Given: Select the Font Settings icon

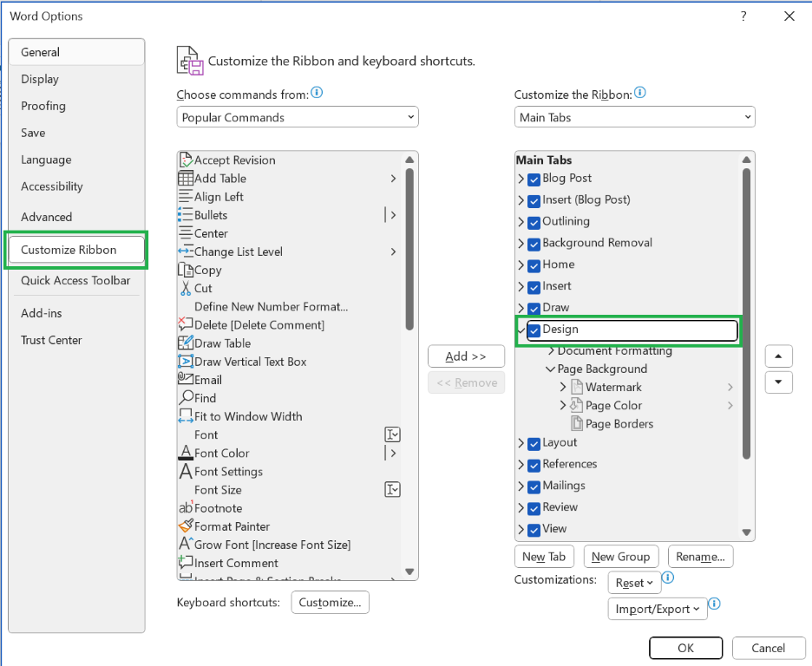Looking at the screenshot, I should pyautogui.click(x=186, y=472).
